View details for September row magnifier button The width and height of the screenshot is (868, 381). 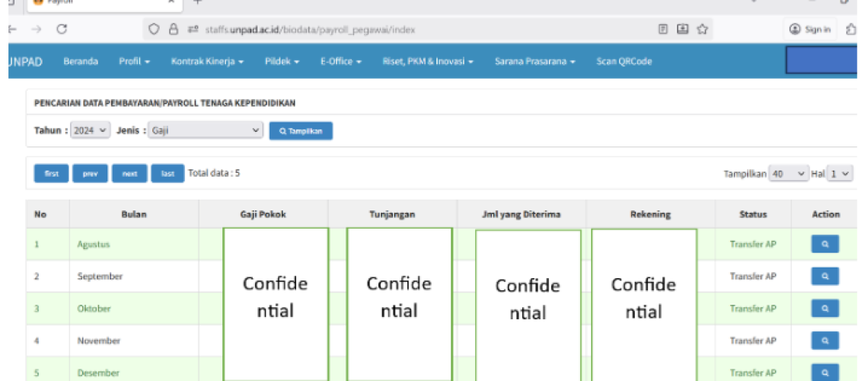[x=825, y=276]
